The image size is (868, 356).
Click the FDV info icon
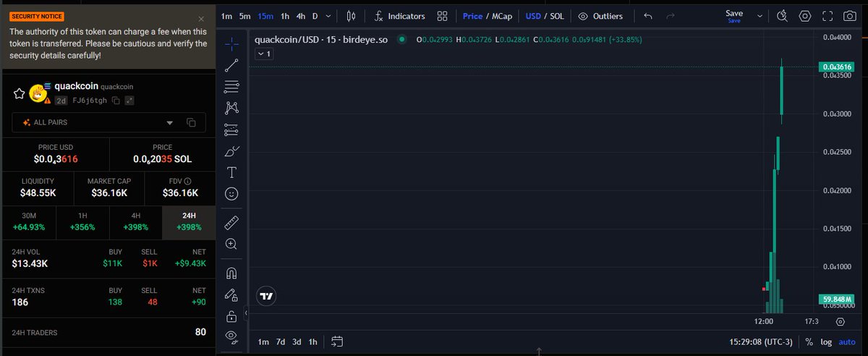click(x=187, y=182)
